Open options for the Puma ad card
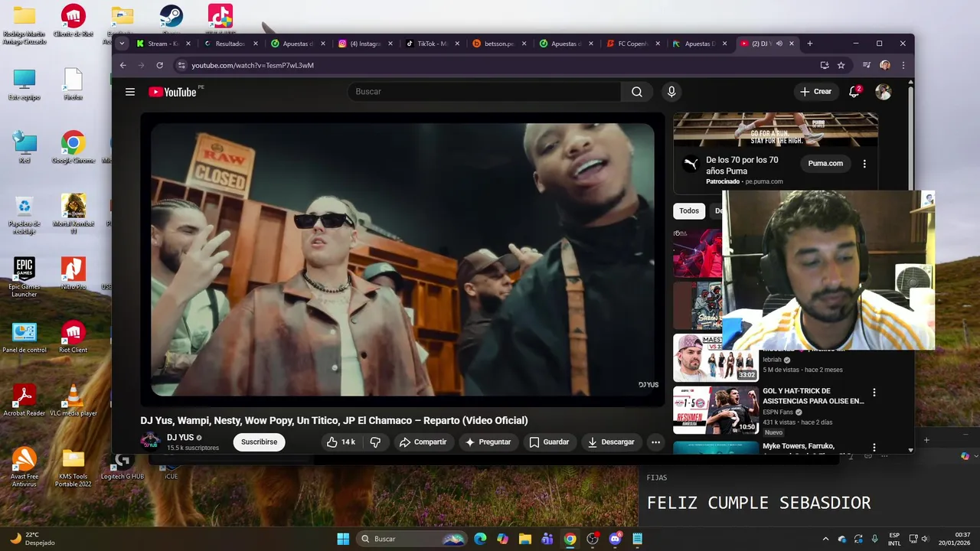The width and height of the screenshot is (980, 551). point(864,164)
